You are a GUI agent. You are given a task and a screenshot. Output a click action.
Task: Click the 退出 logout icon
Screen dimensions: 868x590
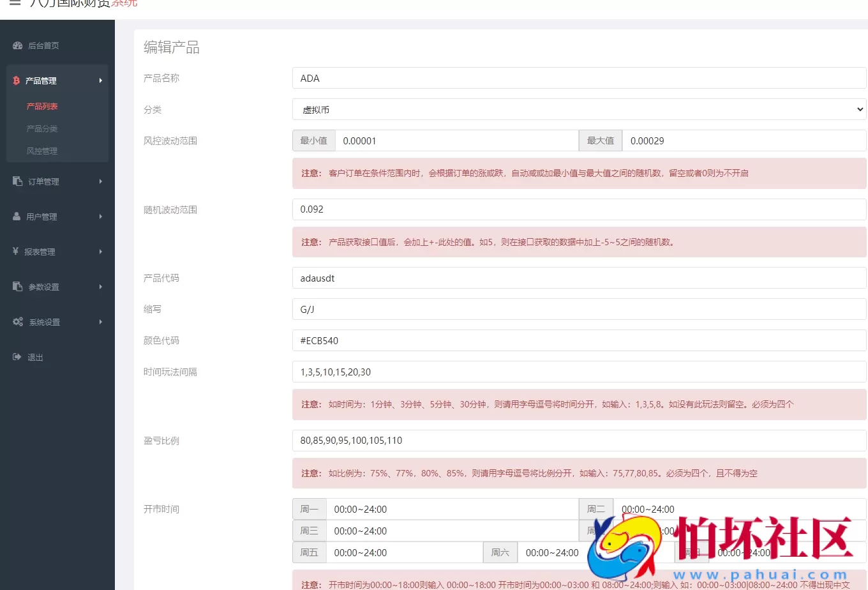click(x=17, y=356)
